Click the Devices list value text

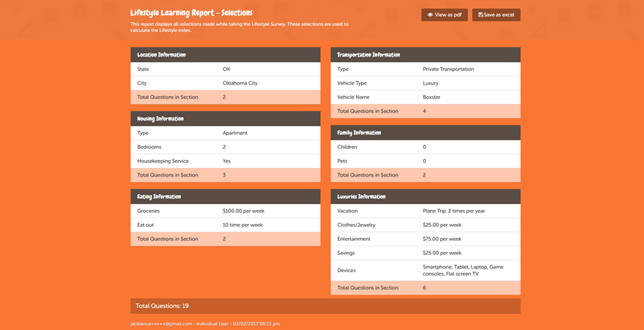462,270
